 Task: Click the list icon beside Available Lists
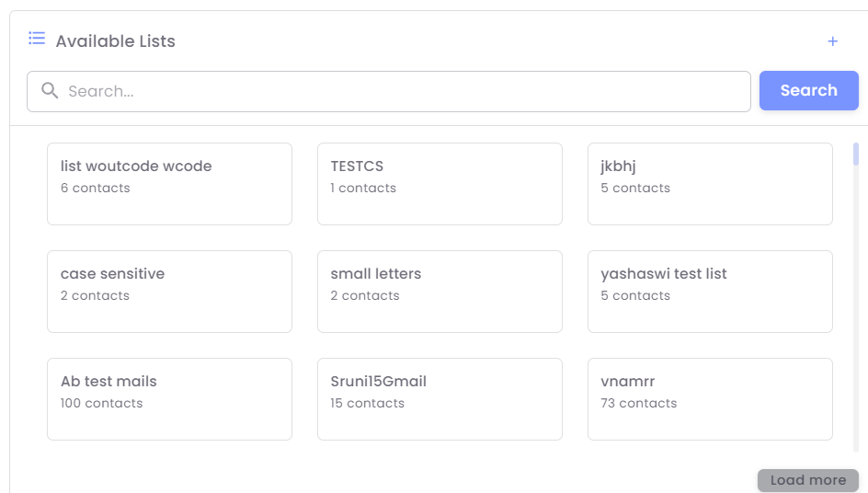pos(37,39)
